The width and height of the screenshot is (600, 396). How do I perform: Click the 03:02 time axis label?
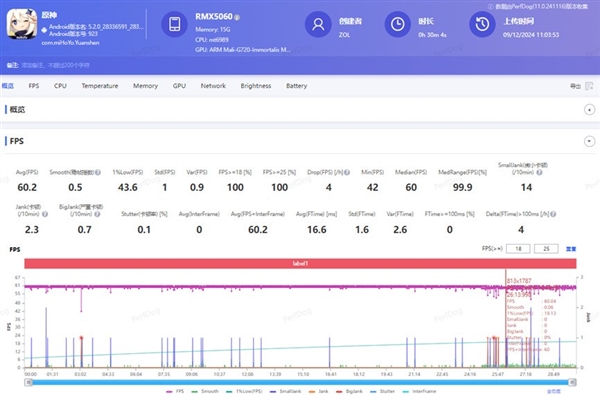(x=80, y=374)
